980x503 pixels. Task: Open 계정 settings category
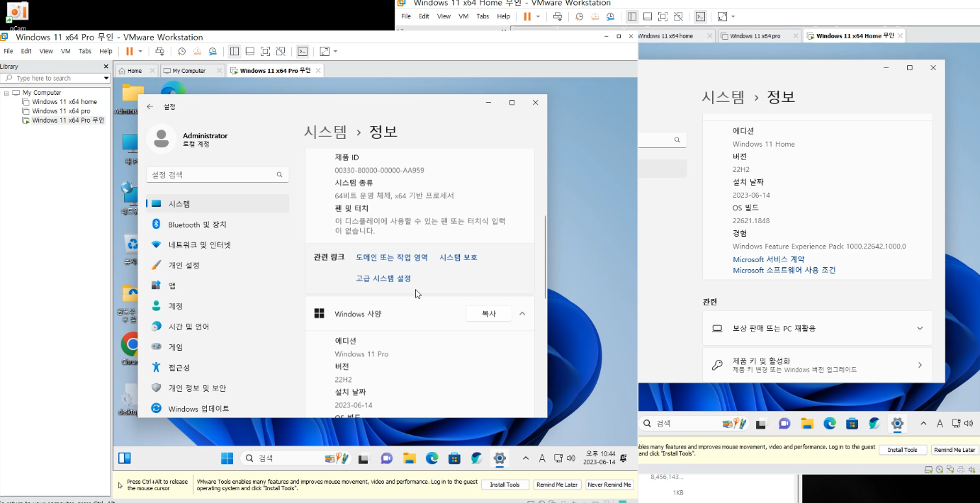coord(218,306)
